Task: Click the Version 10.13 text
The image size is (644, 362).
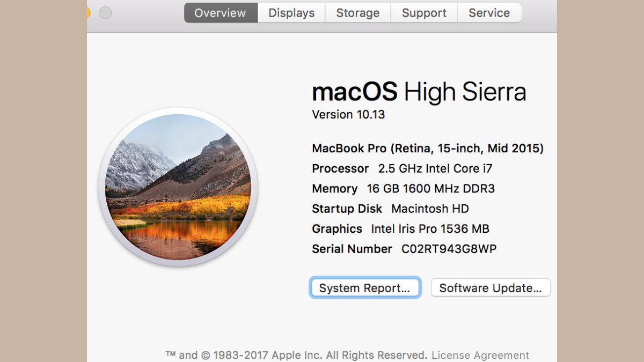Action: pos(348,114)
